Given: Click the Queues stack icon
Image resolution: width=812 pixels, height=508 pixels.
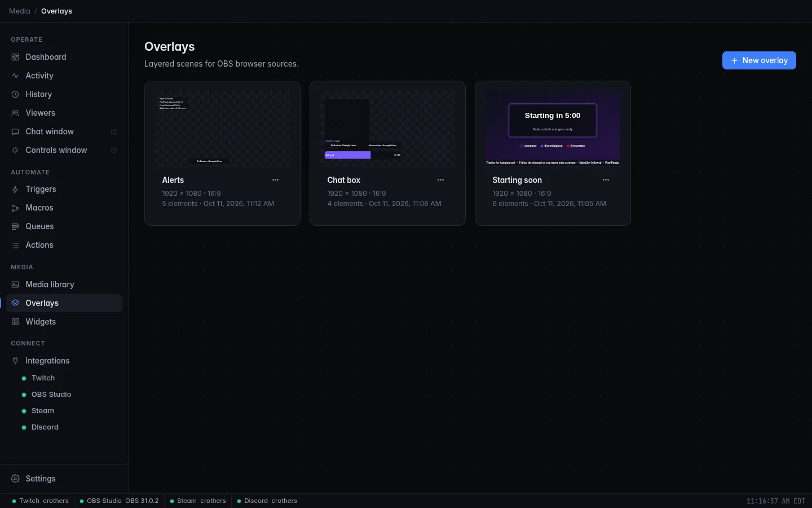Looking at the screenshot, I should pos(15,226).
